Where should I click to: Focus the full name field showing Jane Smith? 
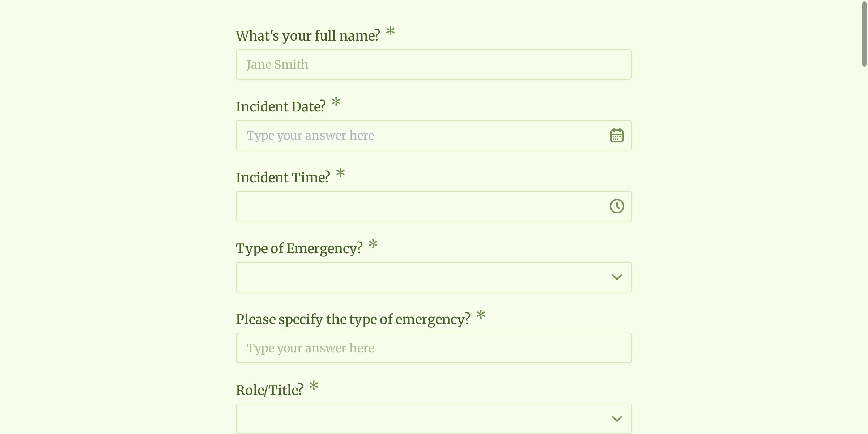[x=433, y=64]
